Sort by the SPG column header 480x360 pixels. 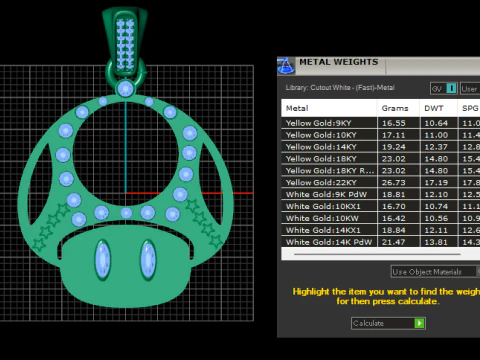[469, 108]
